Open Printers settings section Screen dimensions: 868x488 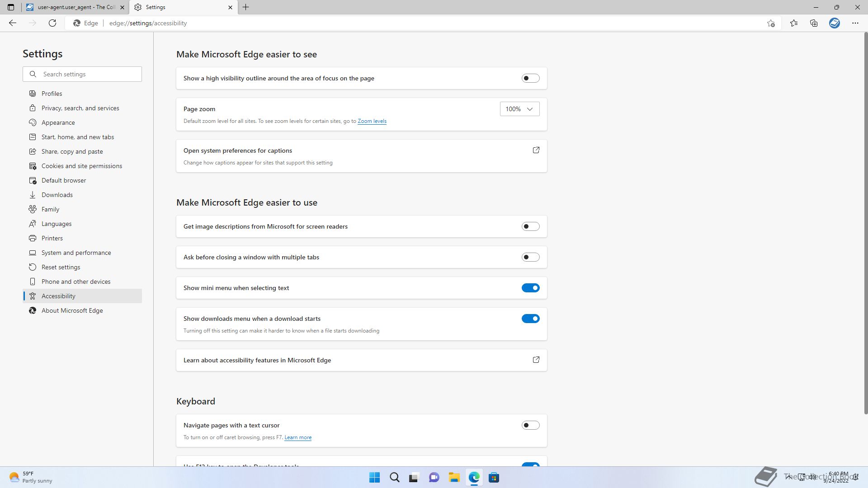point(82,238)
